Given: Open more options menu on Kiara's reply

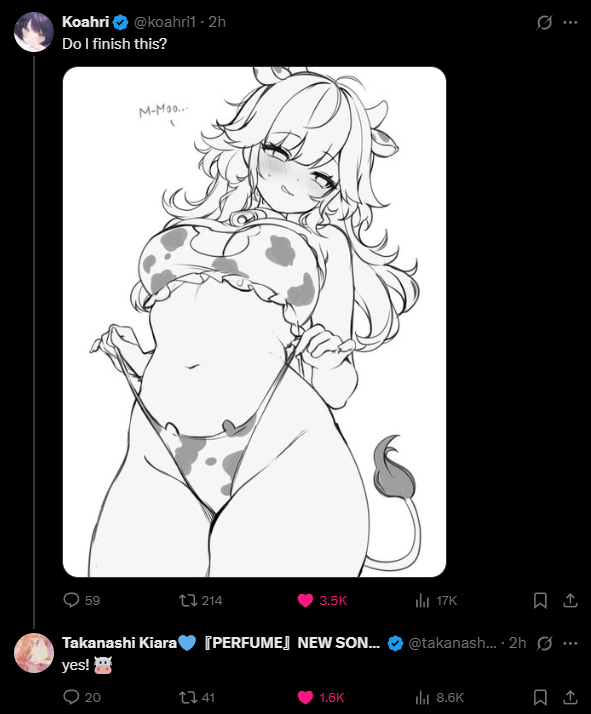Looking at the screenshot, I should [x=570, y=643].
